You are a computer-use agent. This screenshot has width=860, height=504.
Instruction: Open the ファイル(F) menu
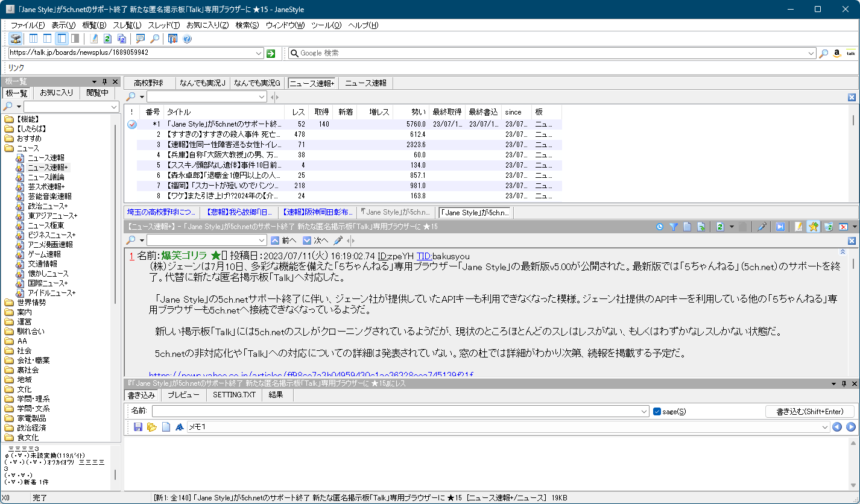click(x=28, y=25)
